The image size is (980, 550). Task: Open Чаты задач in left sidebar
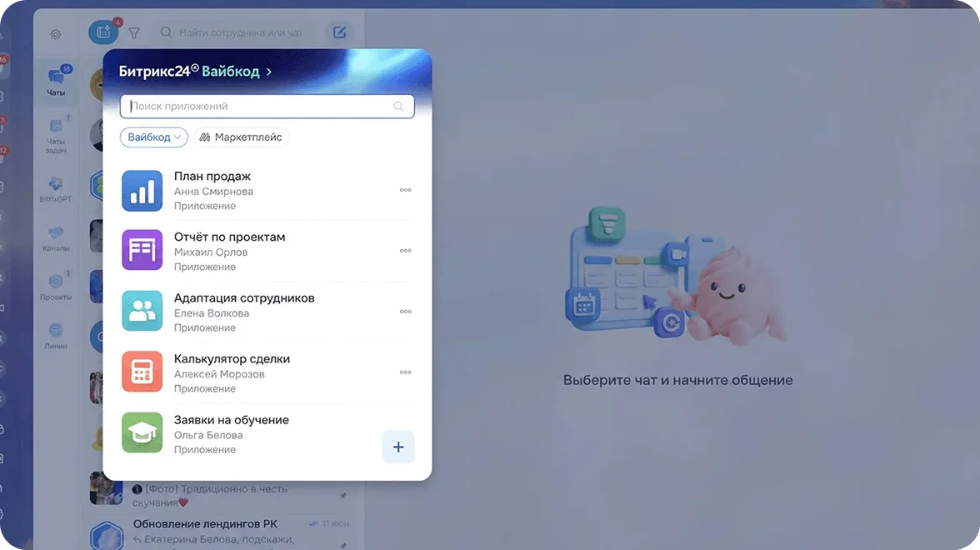click(56, 135)
